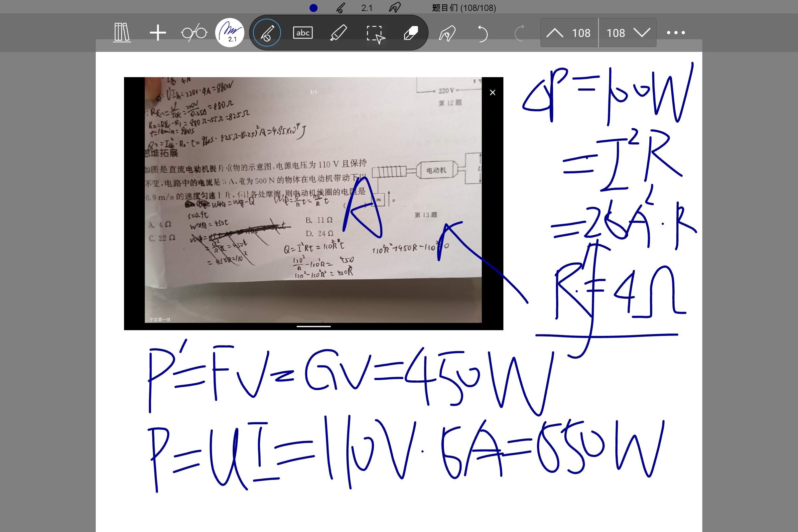Open the bookshelf library view
798x532 pixels.
121,32
